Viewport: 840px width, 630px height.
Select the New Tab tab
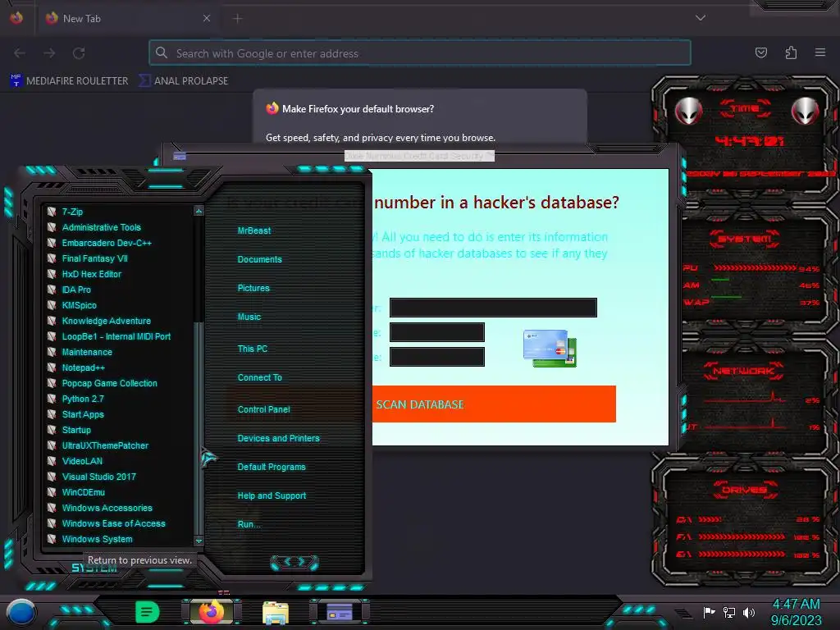click(x=127, y=18)
